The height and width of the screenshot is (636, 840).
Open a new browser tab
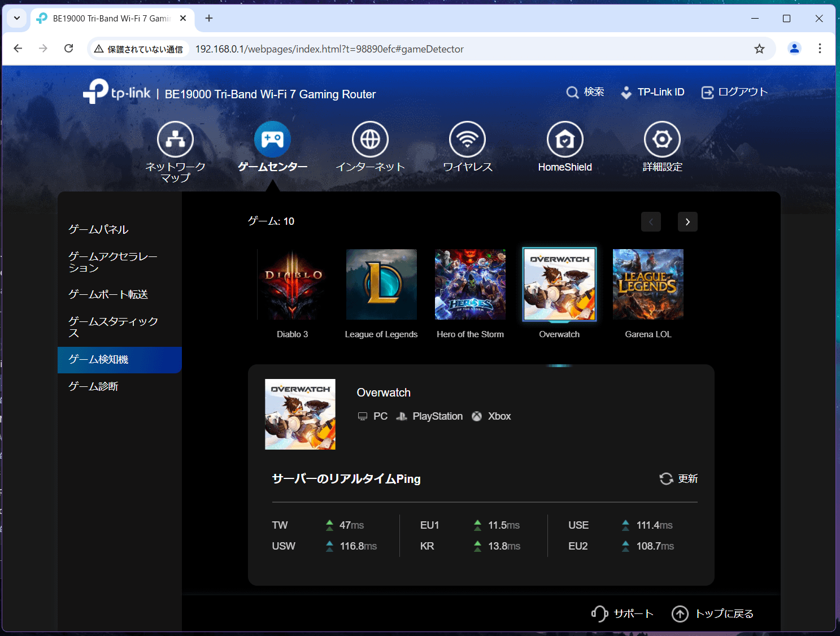[209, 18]
